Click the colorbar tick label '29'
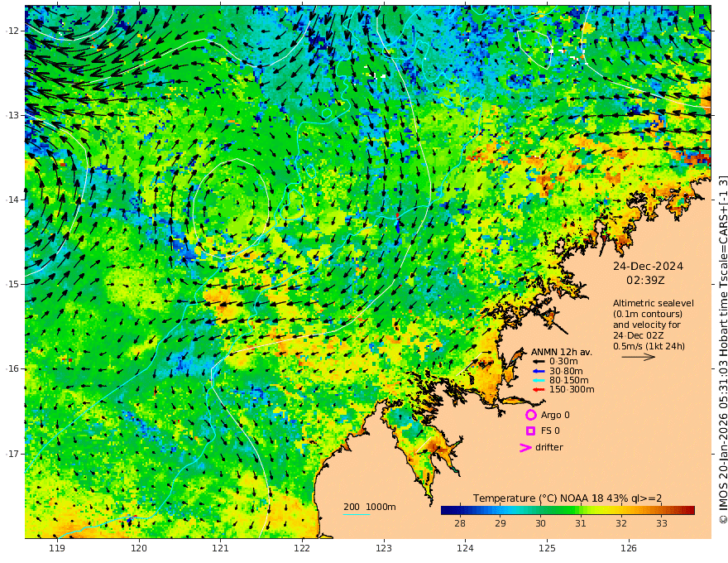 pos(500,523)
